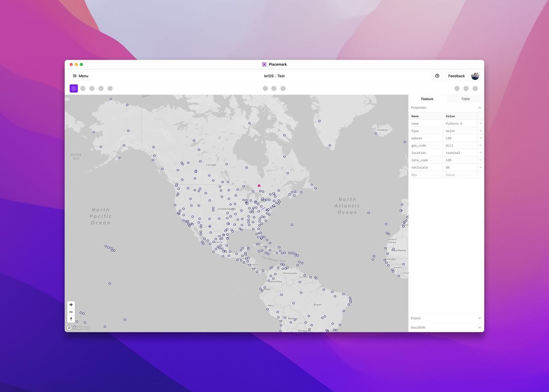This screenshot has height=392, width=549.
Task: Switch to the Feature tab
Action: (427, 99)
